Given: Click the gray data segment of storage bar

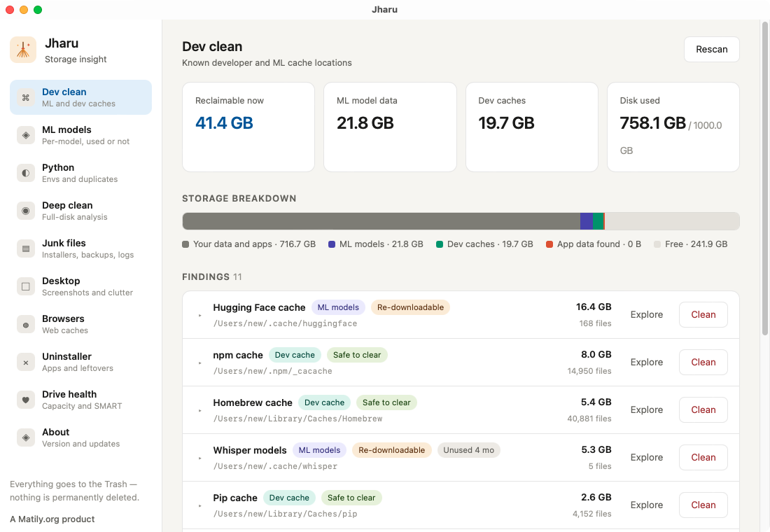Looking at the screenshot, I should pyautogui.click(x=381, y=221).
